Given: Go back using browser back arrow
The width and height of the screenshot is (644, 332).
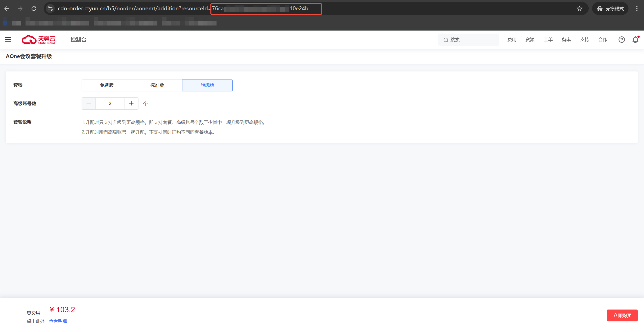Looking at the screenshot, I should pos(7,9).
